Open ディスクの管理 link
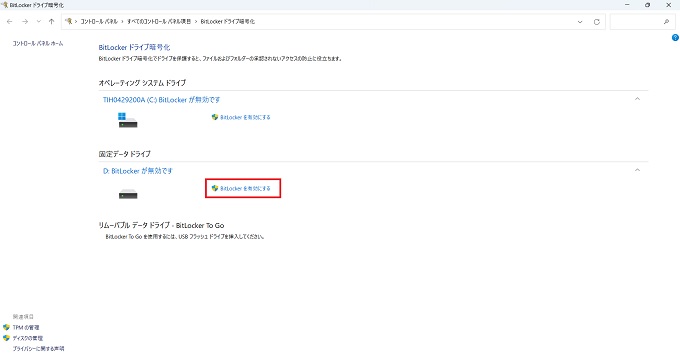This screenshot has width=680, height=361. tap(28, 338)
